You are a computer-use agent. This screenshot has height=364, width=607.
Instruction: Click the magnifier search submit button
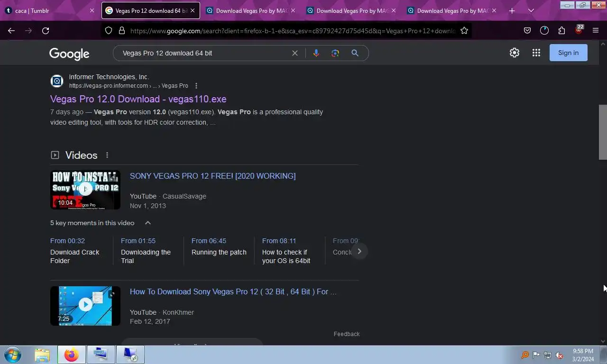click(x=355, y=53)
